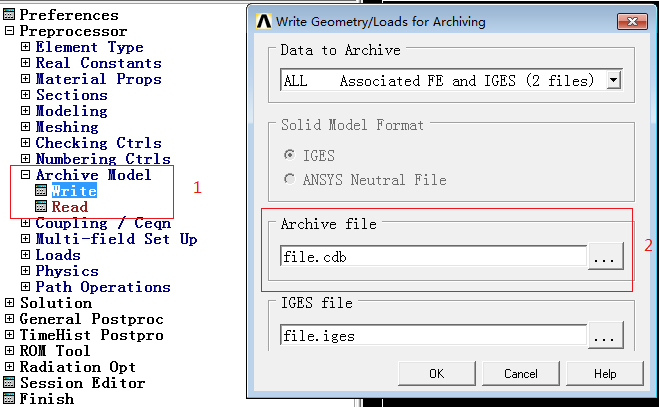This screenshot has width=659, height=407.
Task: Expand the Material Props node
Action: pos(26,79)
